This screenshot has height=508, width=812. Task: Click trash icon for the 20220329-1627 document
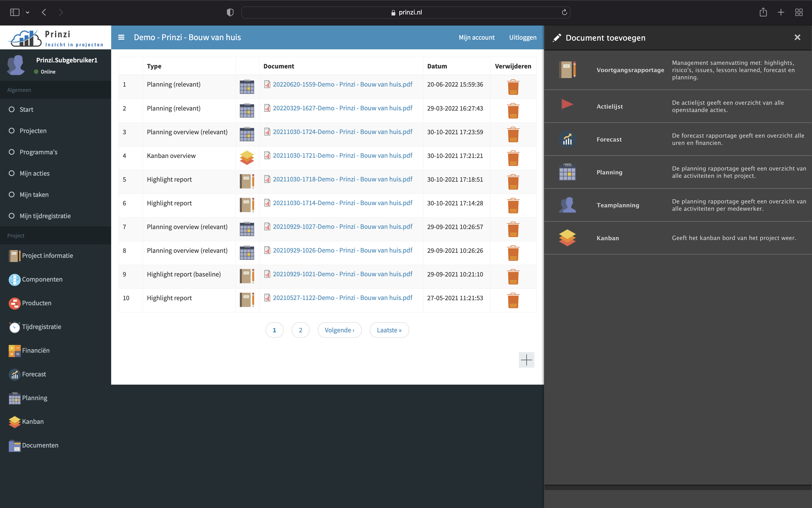513,111
